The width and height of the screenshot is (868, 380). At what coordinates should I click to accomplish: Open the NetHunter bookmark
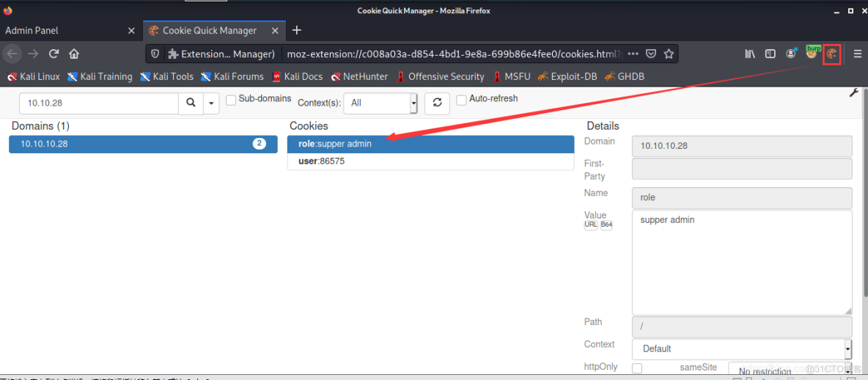coord(359,76)
